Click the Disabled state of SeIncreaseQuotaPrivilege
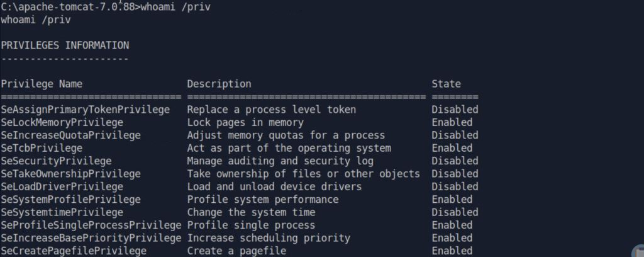The width and height of the screenshot is (644, 257). pyautogui.click(x=455, y=135)
